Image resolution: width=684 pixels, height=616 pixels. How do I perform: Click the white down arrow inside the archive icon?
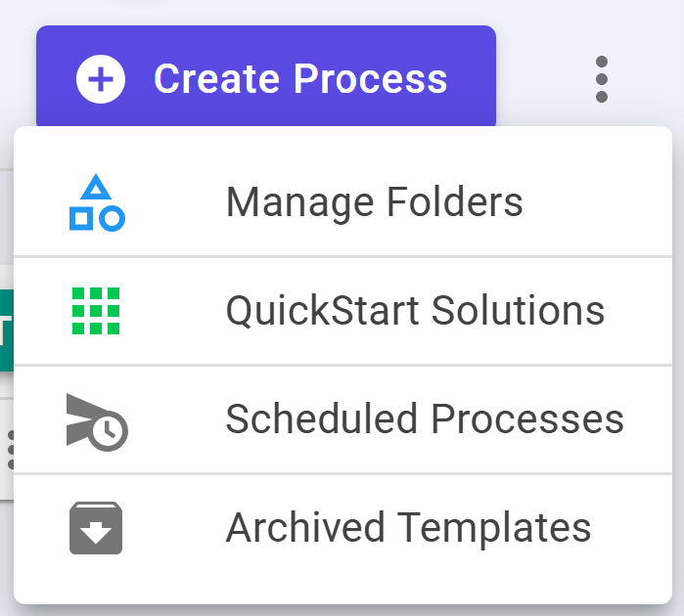click(96, 533)
